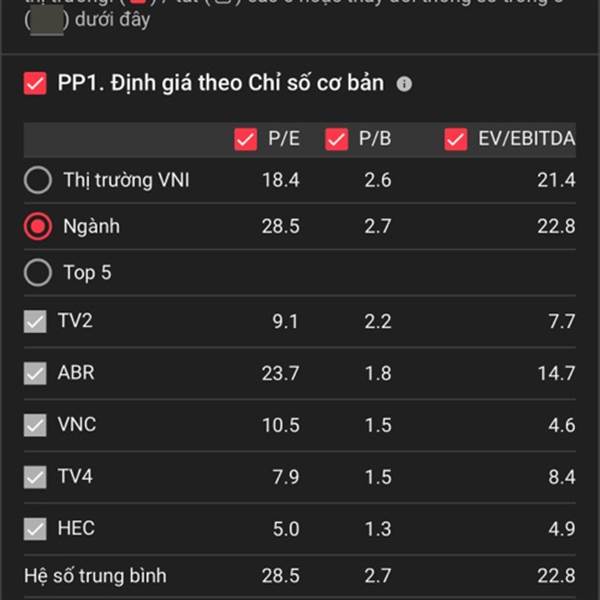Select the Thị trường VNI radio option
This screenshot has width=600, height=600.
point(38,180)
